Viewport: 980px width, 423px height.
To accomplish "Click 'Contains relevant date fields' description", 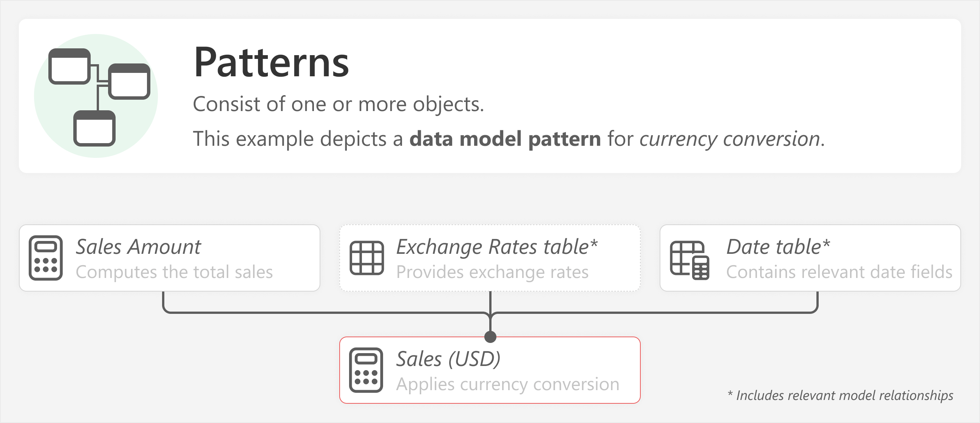I will [839, 272].
